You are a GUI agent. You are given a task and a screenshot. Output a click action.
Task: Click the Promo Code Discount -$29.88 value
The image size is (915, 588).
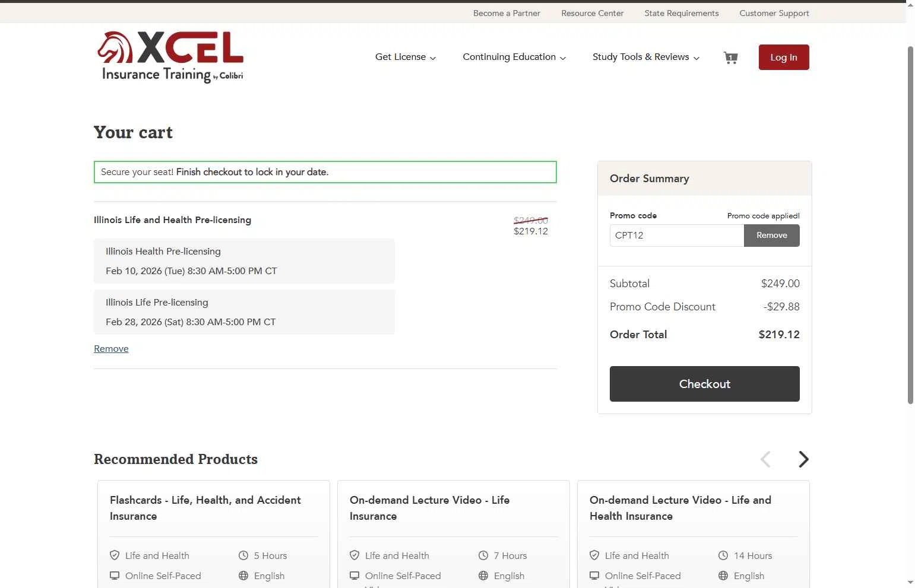tap(781, 307)
